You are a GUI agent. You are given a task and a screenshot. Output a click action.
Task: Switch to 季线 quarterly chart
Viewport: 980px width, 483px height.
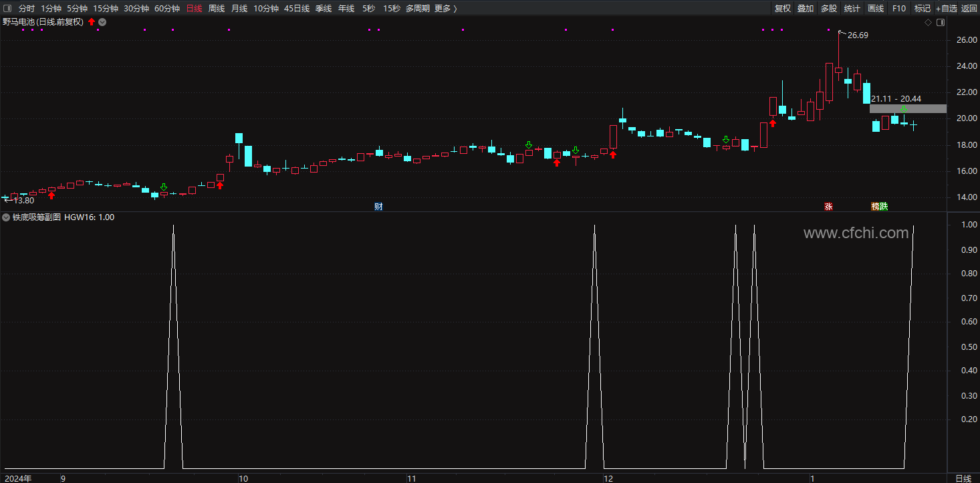coord(324,9)
